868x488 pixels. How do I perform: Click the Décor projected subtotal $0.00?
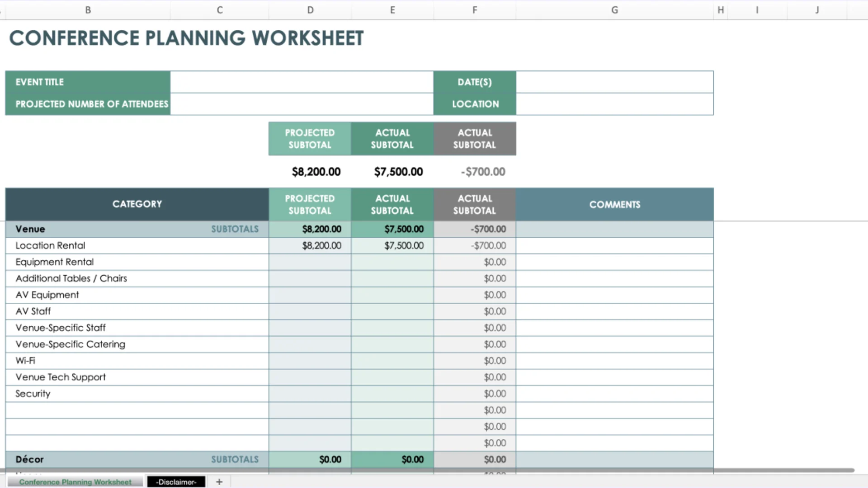pyautogui.click(x=310, y=460)
